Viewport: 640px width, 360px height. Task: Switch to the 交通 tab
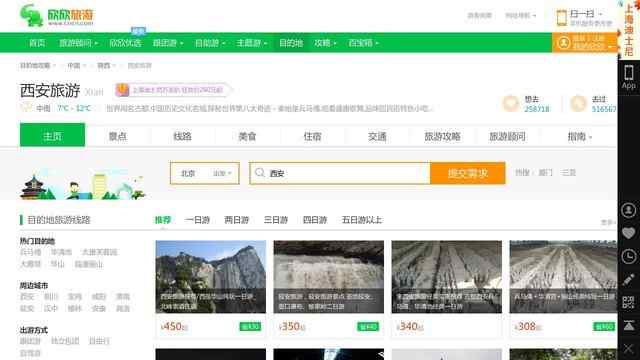(x=377, y=136)
